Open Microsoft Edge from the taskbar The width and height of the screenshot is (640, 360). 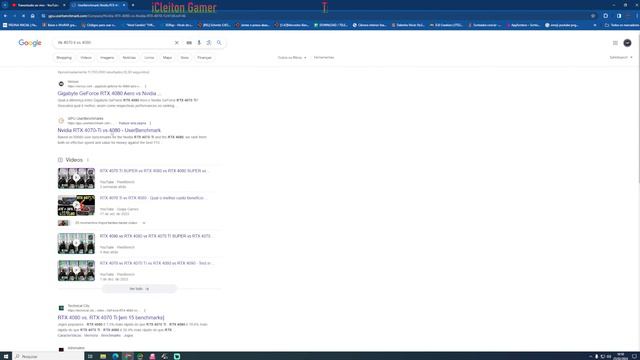tap(116, 356)
